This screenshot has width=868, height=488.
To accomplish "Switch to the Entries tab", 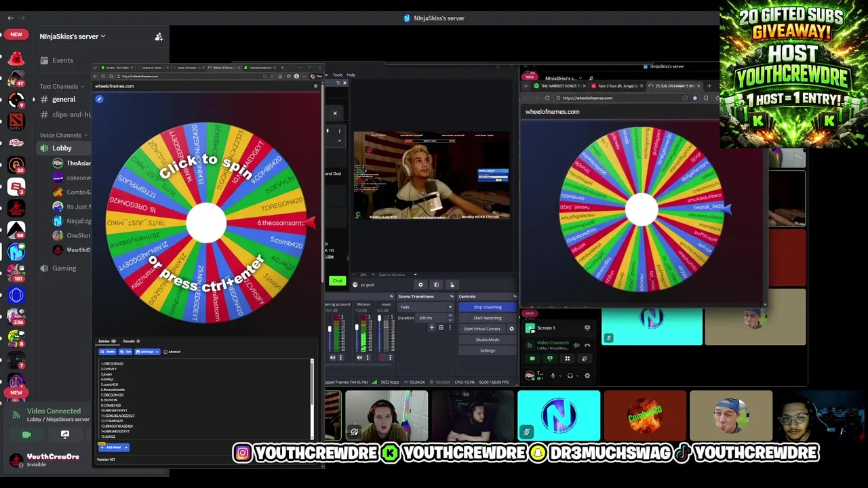I will tap(107, 341).
